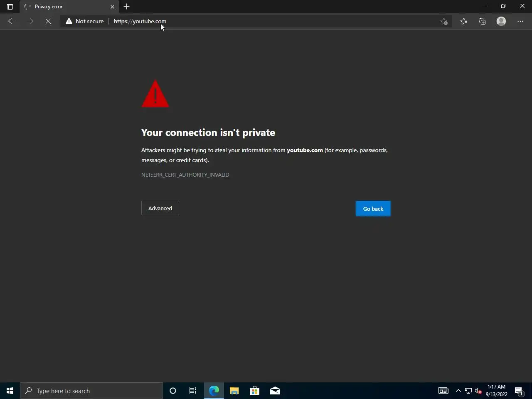The image size is (532, 399).
Task: Open Settings and more ellipsis menu
Action: click(520, 21)
